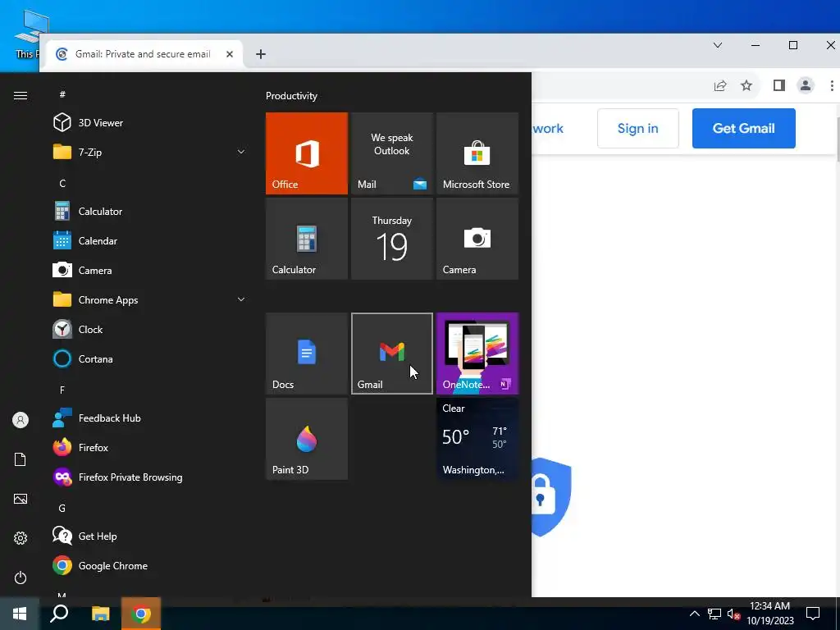Launch Firefox from the app list
Viewport: 840px width, 630px height.
[150, 447]
